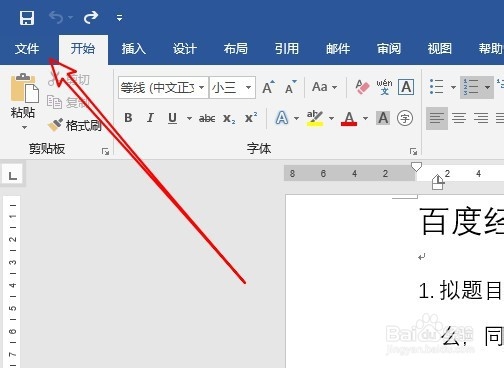Click the tab selector L box
This screenshot has height=368, width=504.
tap(12, 175)
